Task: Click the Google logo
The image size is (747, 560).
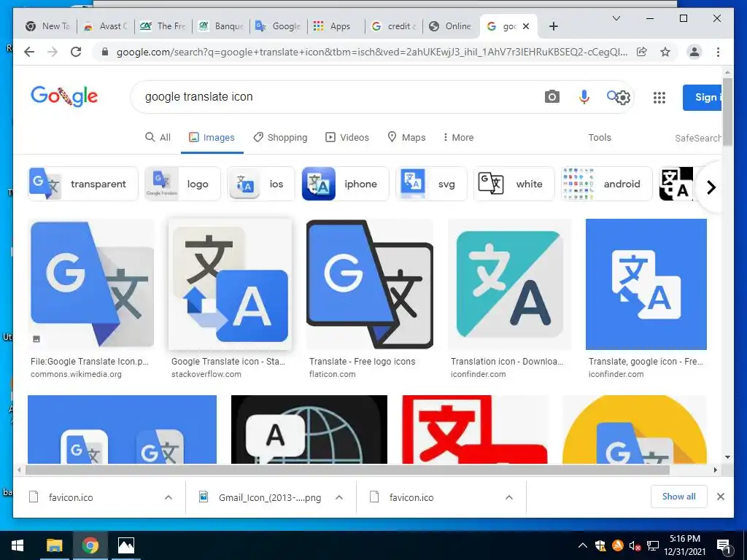Action: [64, 97]
